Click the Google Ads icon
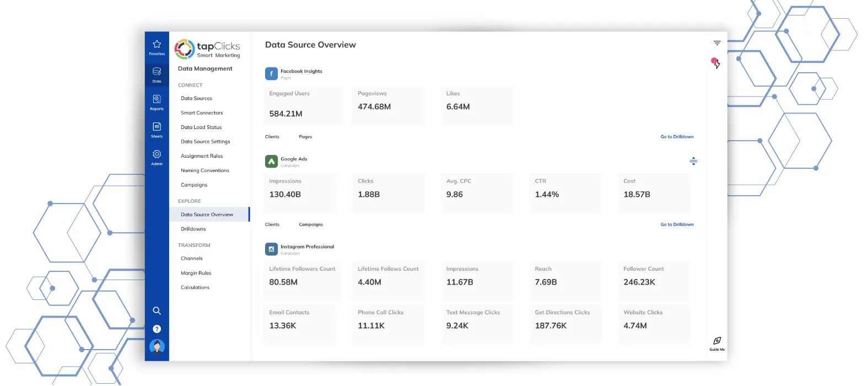This screenshot has width=868, height=386. 271,161
